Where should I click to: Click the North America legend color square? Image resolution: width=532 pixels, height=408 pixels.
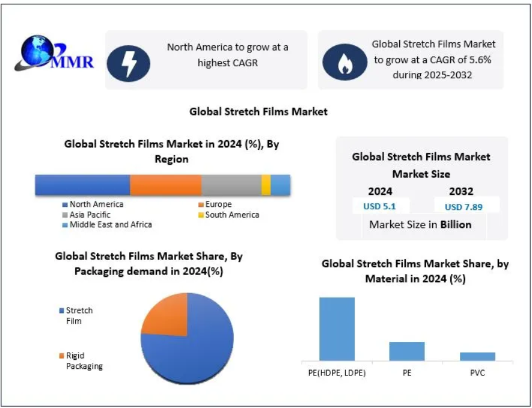point(64,205)
